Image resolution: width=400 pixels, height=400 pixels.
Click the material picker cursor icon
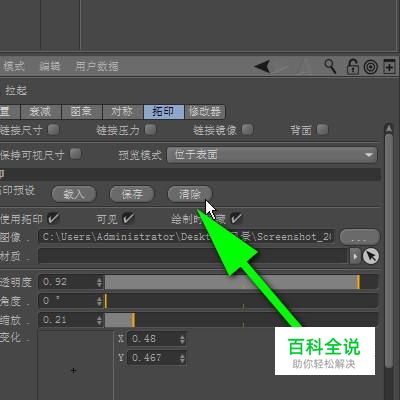point(370,256)
